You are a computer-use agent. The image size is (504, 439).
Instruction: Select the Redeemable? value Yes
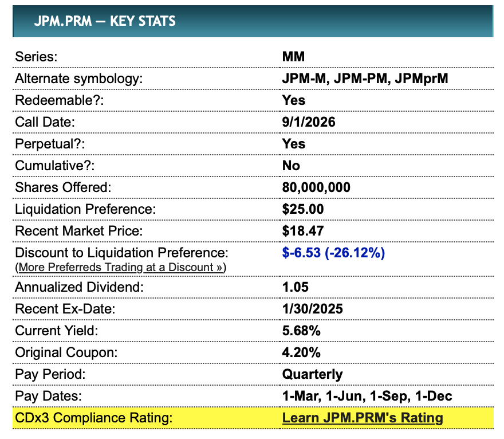(293, 100)
